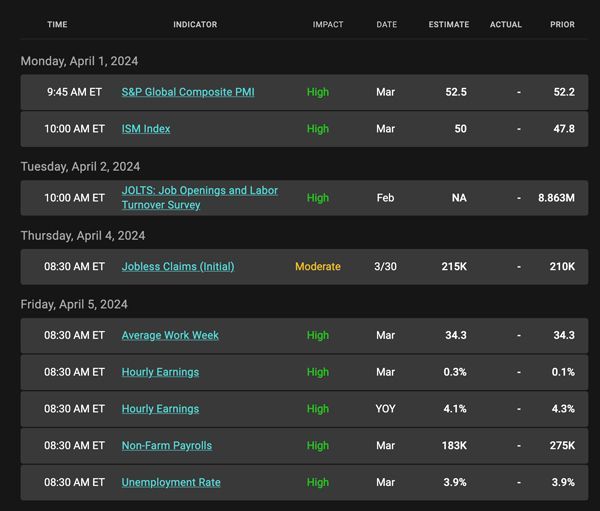Viewport: 600px width, 511px height.
Task: Click the TIME column header
Action: coord(57,24)
